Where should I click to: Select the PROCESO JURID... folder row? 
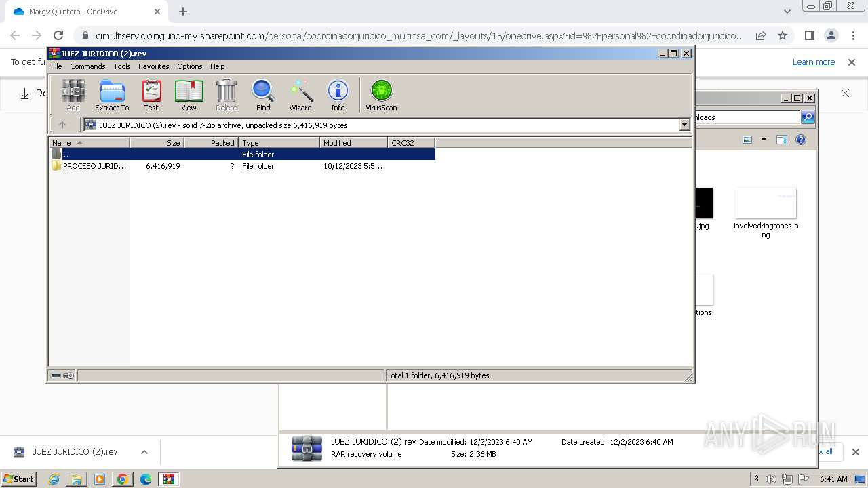242,166
